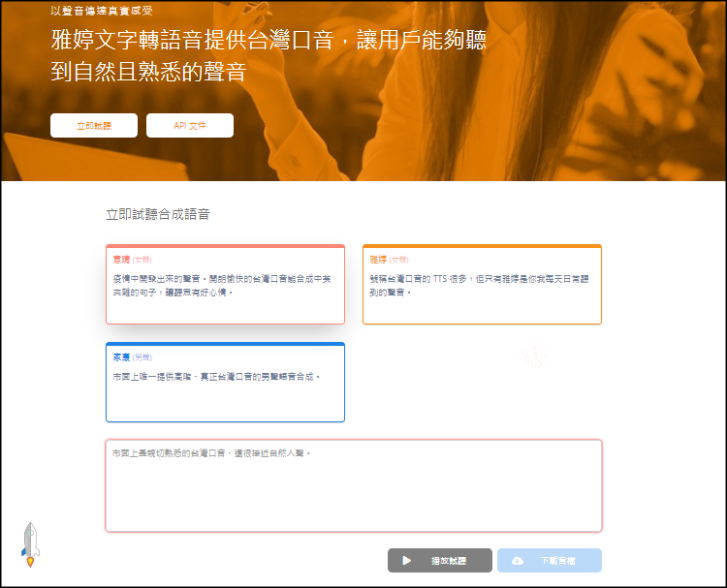Click the rocket scroll-to-top icon
The width and height of the screenshot is (727, 588).
point(30,543)
